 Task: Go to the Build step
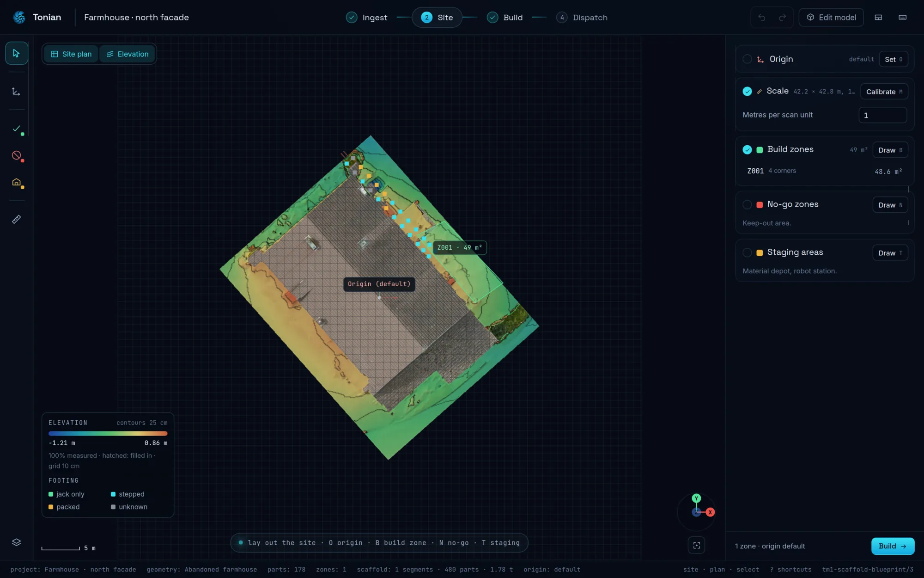[505, 18]
